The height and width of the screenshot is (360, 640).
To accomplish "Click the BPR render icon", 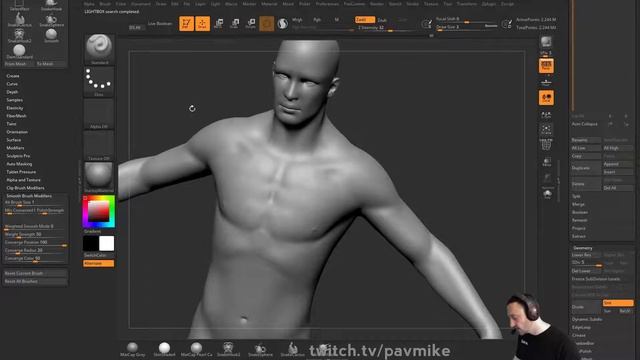I will [546, 42].
